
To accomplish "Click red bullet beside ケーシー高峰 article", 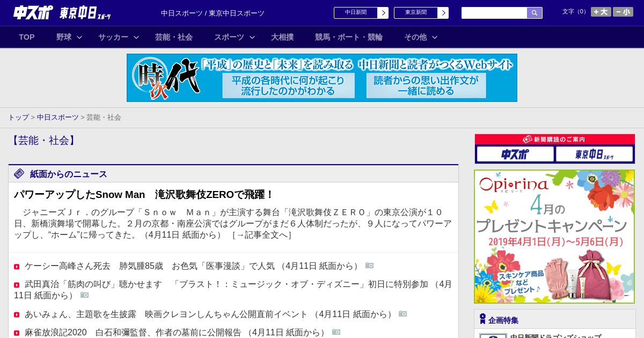I will [x=17, y=267].
